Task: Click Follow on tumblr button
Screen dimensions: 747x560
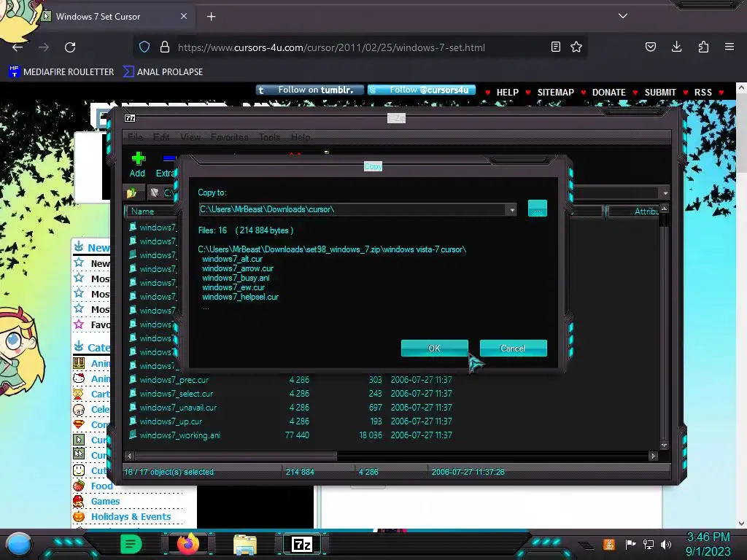Action: click(309, 90)
